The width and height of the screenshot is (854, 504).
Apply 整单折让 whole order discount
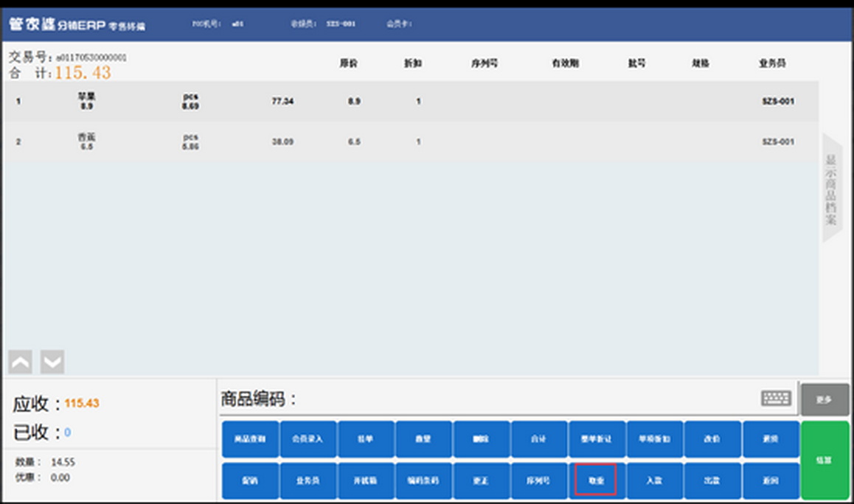pyautogui.click(x=597, y=439)
